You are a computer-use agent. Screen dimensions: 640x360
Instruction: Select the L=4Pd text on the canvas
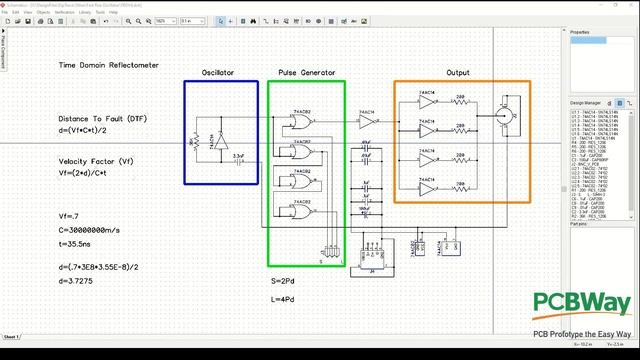coord(282,300)
